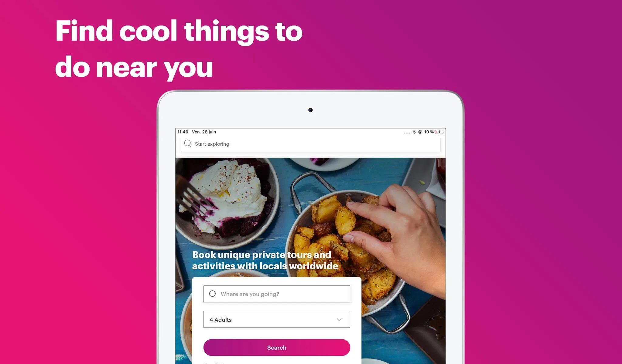Image resolution: width=622 pixels, height=364 pixels.
Task: Click the orientation lock icon in status bar
Action: [421, 132]
